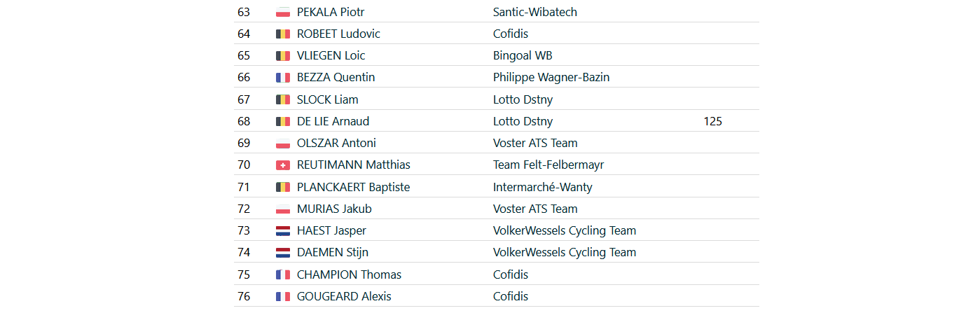
Task: Open Philippe Wagner-Bazin team page
Action: pyautogui.click(x=551, y=77)
